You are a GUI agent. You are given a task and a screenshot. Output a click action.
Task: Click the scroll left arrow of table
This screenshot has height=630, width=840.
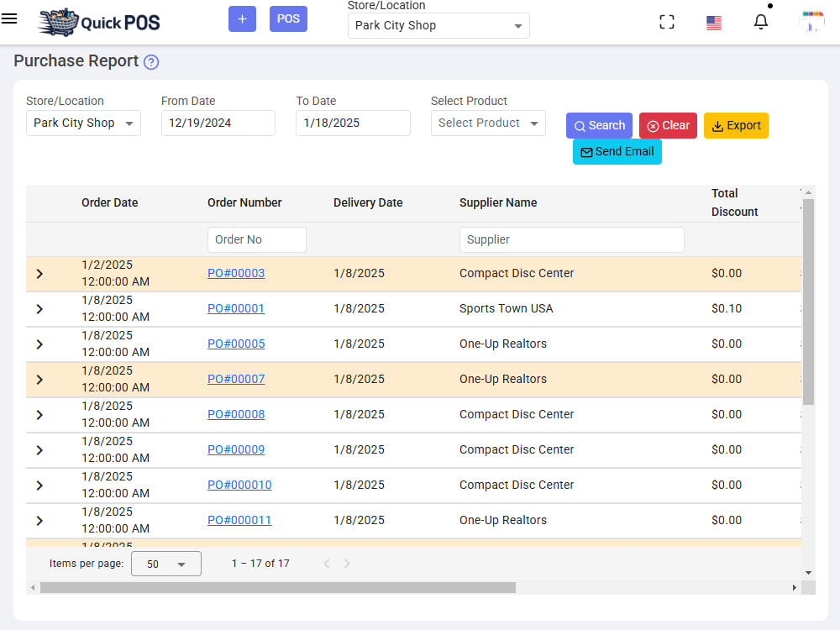(x=34, y=588)
